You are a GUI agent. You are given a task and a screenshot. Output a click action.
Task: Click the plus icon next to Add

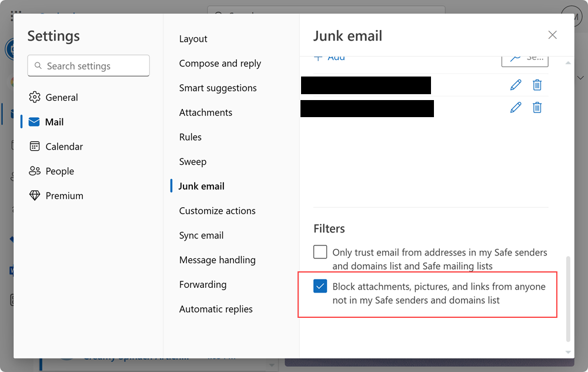pos(319,57)
